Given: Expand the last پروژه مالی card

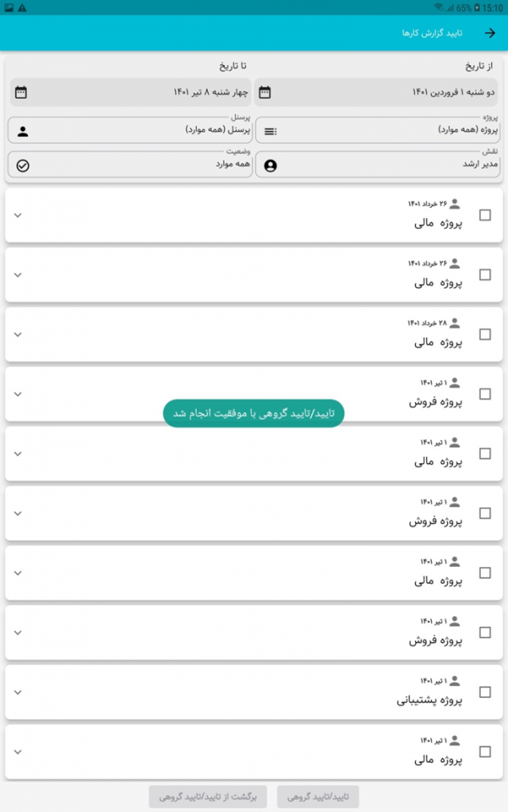Looking at the screenshot, I should 18,752.
